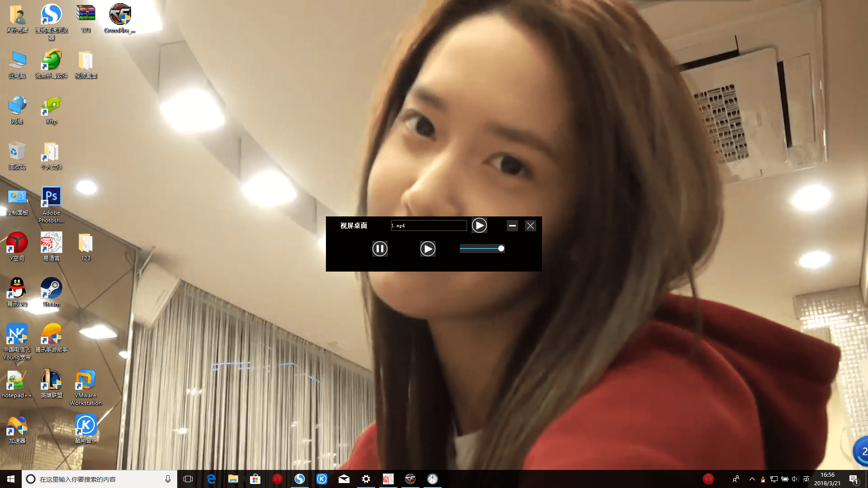Open the battery status tray icon
868x488 pixels.
click(785, 479)
